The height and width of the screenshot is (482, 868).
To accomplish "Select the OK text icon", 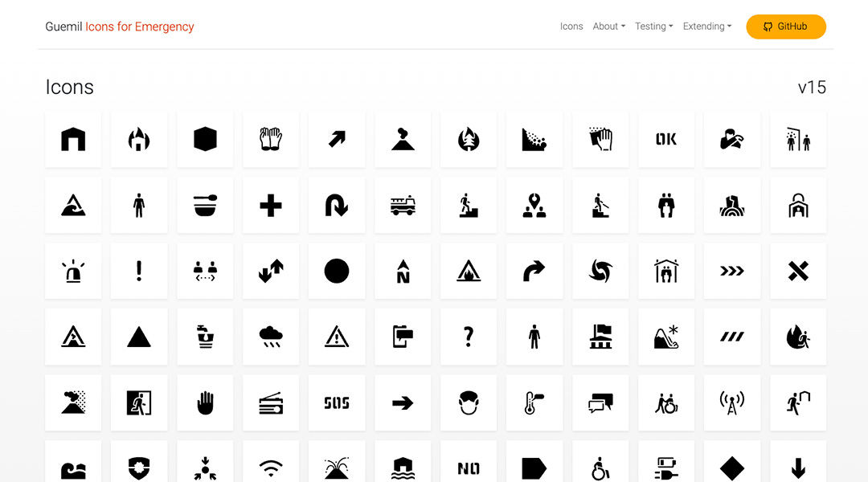I will (666, 140).
